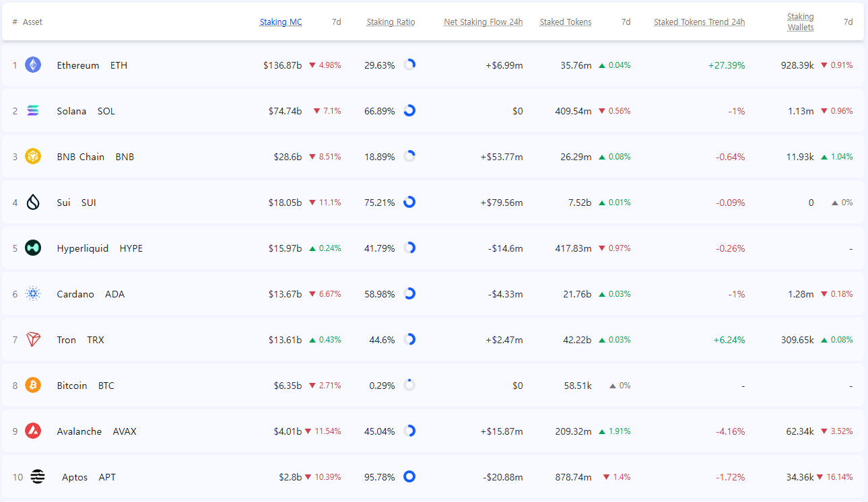868x502 pixels.
Task: Click the BNB Chain coin icon
Action: pyautogui.click(x=33, y=157)
